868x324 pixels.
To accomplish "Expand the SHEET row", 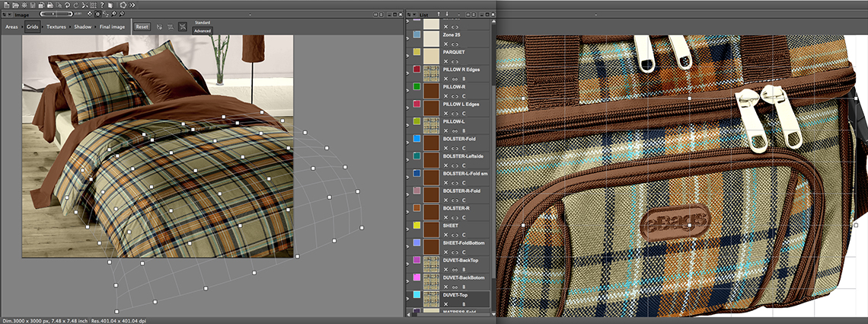I will [407, 229].
